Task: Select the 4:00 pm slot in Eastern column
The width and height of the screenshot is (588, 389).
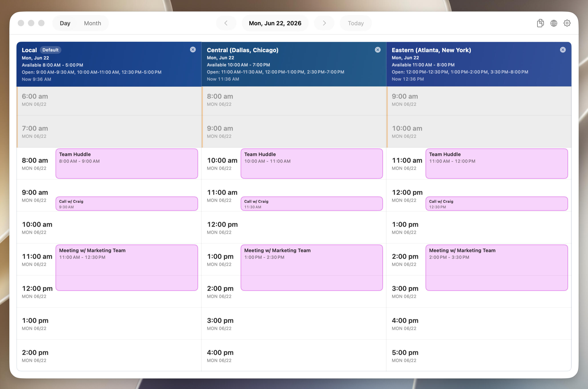Action: [x=479, y=324]
